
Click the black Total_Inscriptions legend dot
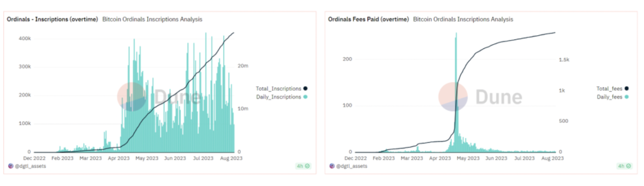click(305, 89)
